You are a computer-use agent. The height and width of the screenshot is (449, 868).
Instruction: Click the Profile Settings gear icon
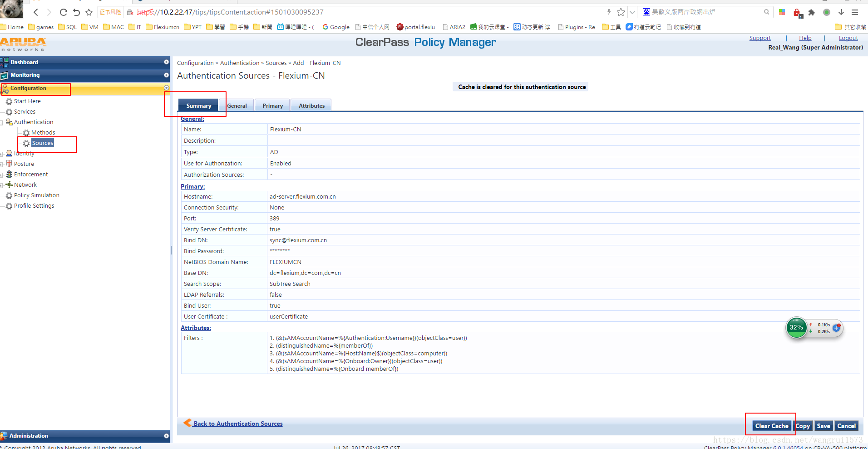pyautogui.click(x=9, y=206)
